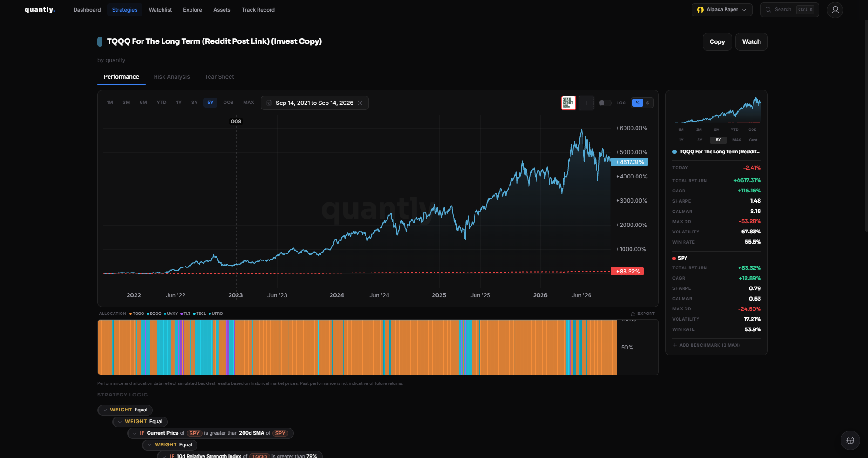Viewport: 868px width, 458px height.
Task: Select the 6M chart range
Action: tap(143, 103)
